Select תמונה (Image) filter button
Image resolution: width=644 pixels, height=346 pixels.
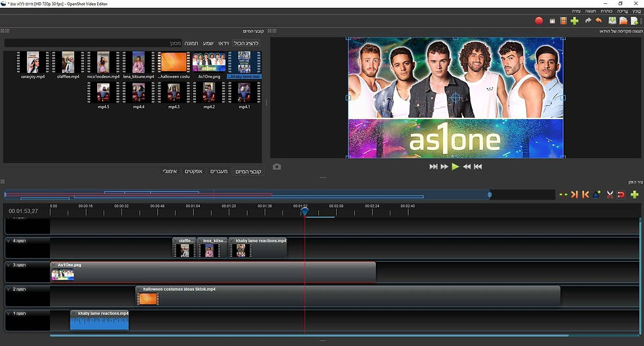click(x=191, y=43)
